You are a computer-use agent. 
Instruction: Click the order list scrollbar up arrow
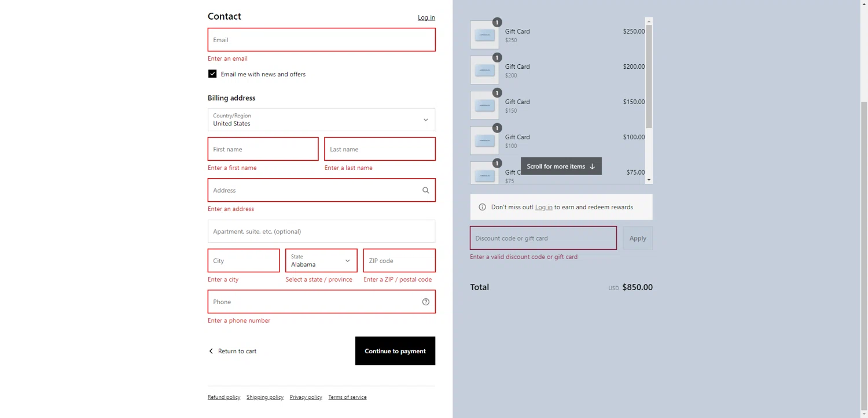click(649, 21)
